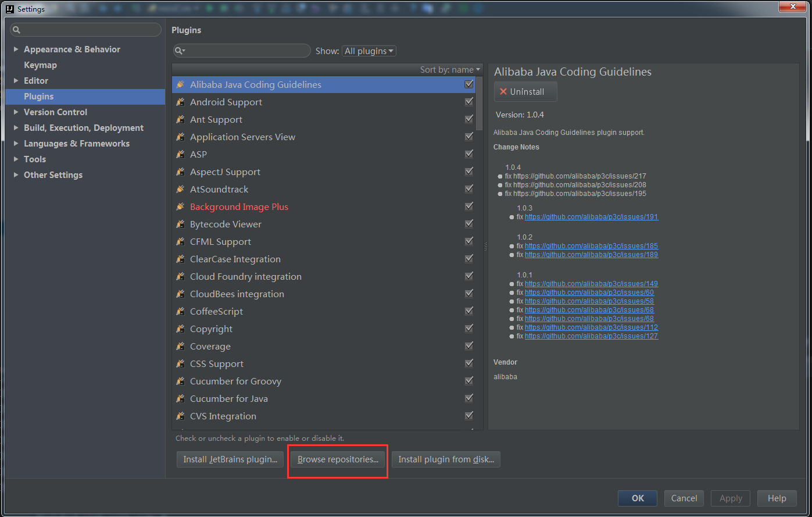Open the p3c issues/127 link
Viewport: 812px width, 517px height.
coord(591,336)
